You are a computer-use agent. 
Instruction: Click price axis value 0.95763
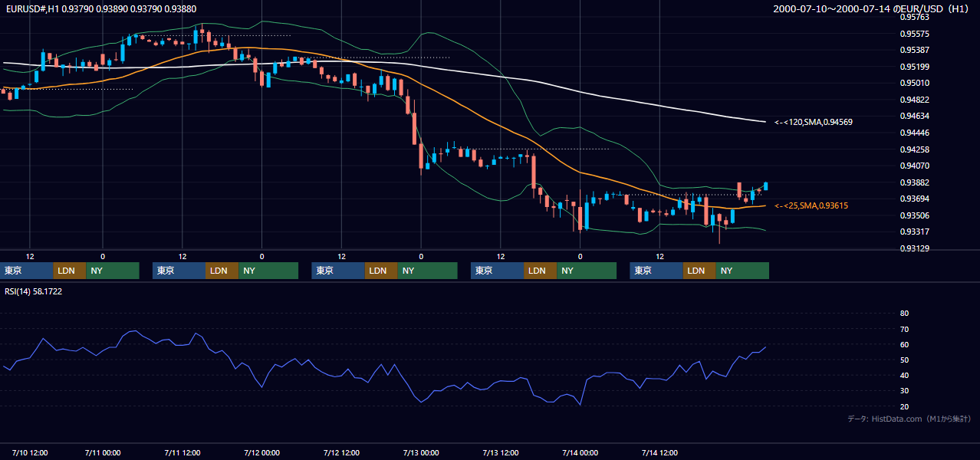[914, 17]
